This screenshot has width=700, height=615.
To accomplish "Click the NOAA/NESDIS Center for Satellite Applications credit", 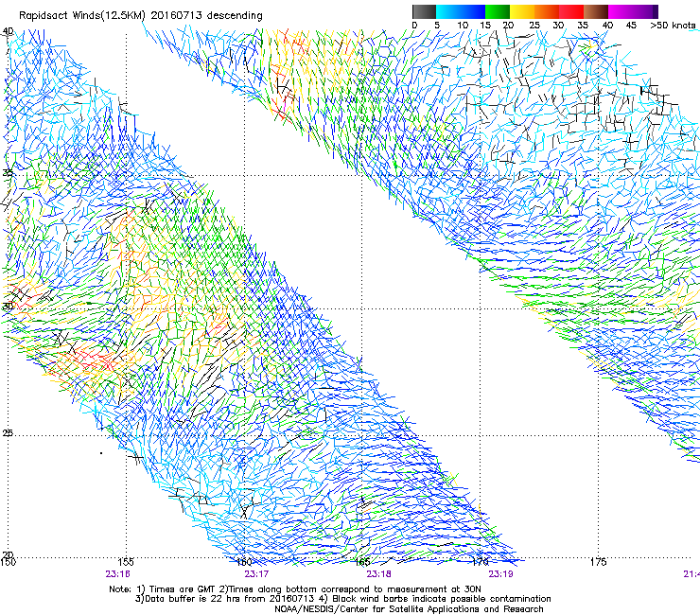I will coord(409,609).
